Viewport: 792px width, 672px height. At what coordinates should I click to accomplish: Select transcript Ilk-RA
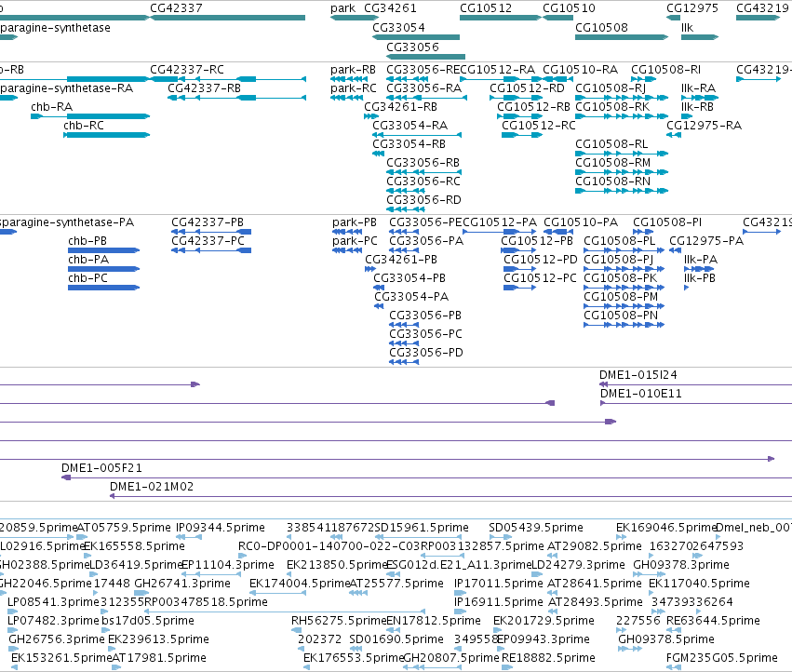(x=699, y=88)
